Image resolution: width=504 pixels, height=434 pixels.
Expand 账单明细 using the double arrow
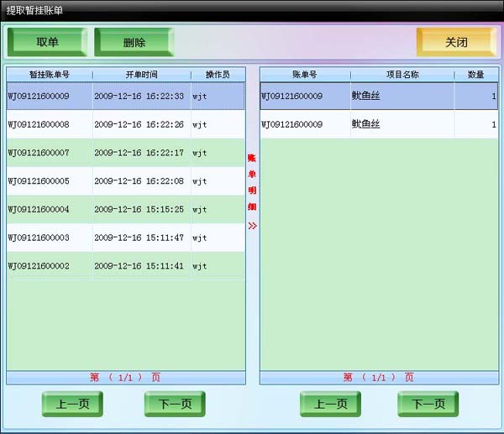coord(252,226)
